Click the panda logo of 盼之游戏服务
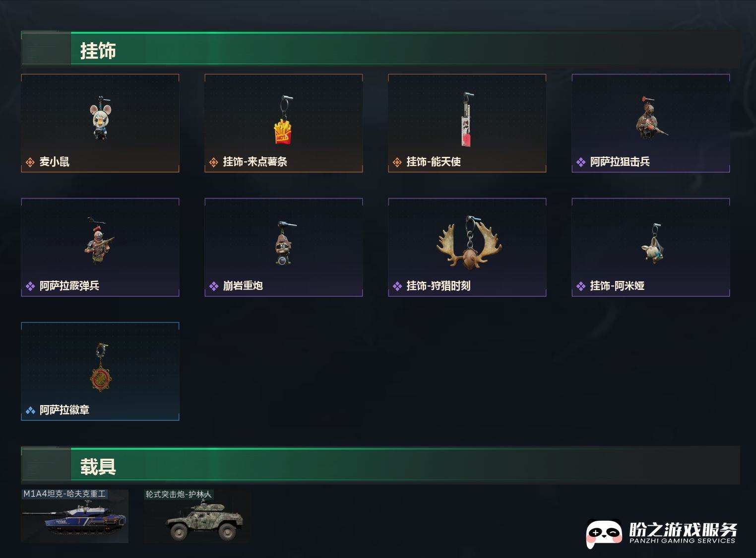Image resolution: width=756 pixels, height=558 pixels. [604, 533]
